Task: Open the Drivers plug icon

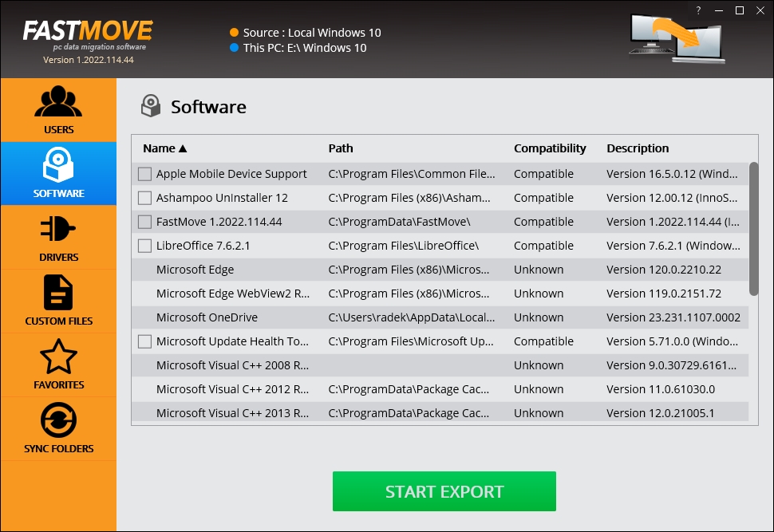Action: click(58, 228)
